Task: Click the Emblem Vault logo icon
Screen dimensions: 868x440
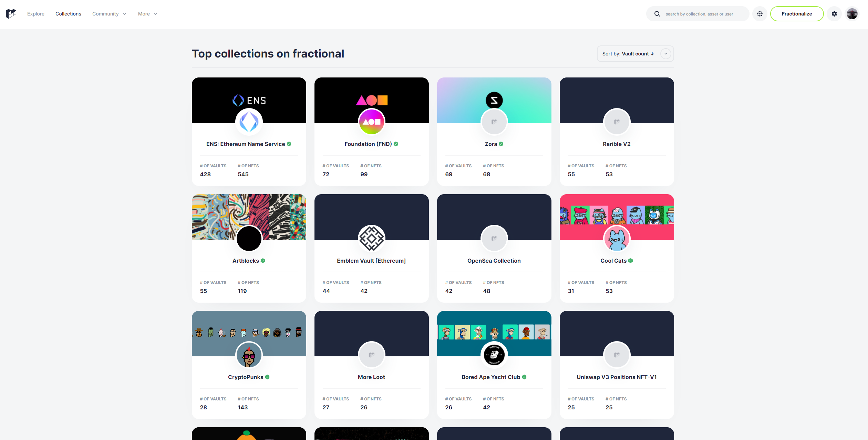Action: [372, 238]
